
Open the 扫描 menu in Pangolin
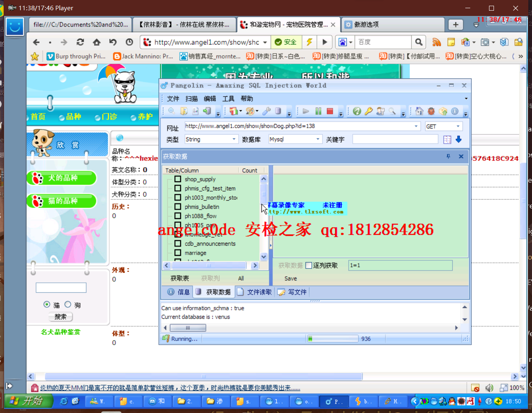point(192,99)
